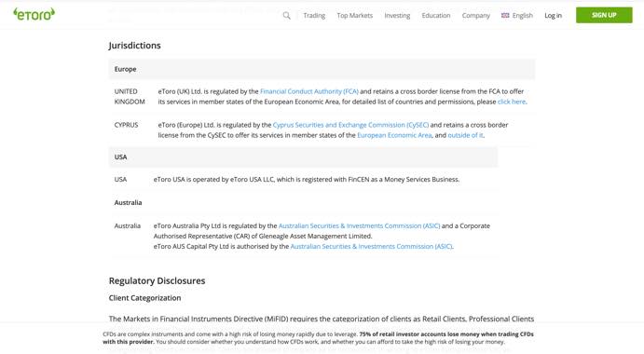The width and height of the screenshot is (644, 354).
Task: Open the Top Markets menu
Action: (354, 16)
